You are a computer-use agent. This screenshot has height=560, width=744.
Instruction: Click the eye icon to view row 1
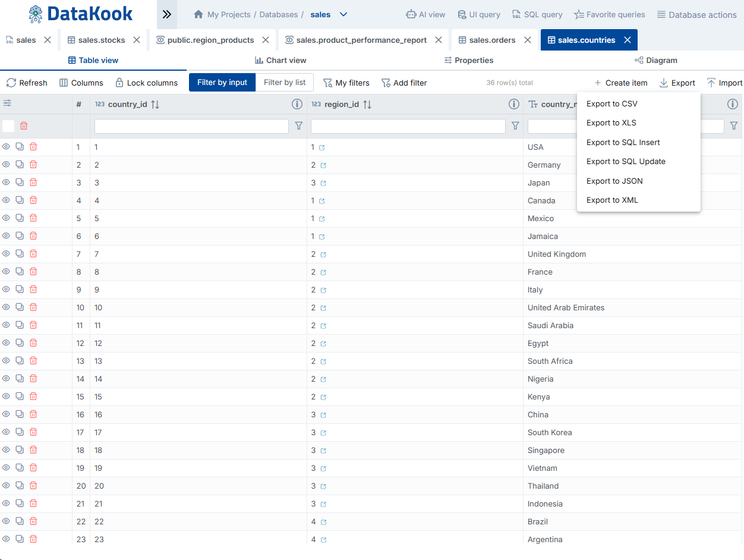pyautogui.click(x=6, y=146)
